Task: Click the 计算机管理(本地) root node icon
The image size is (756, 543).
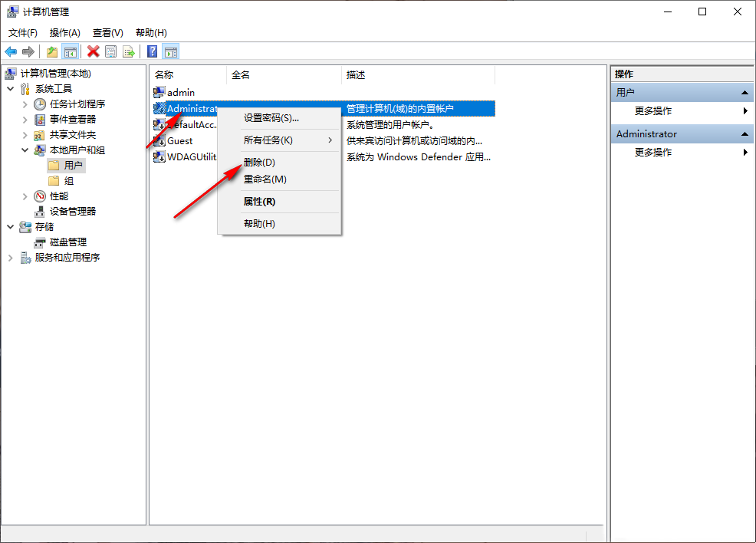Action: point(11,74)
